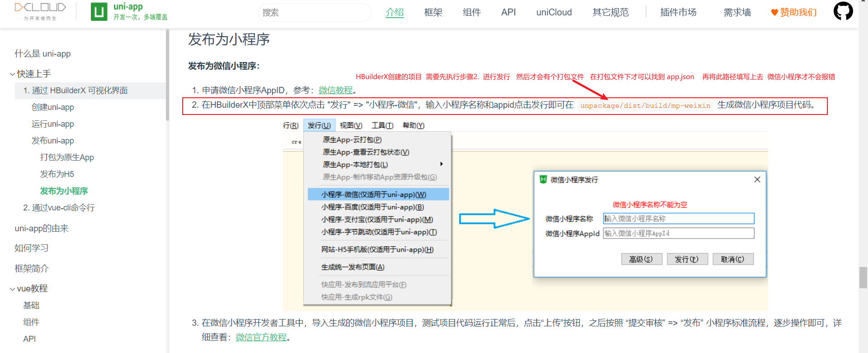Go to 插件市场
Viewport: 868px width, 353px height.
678,12
